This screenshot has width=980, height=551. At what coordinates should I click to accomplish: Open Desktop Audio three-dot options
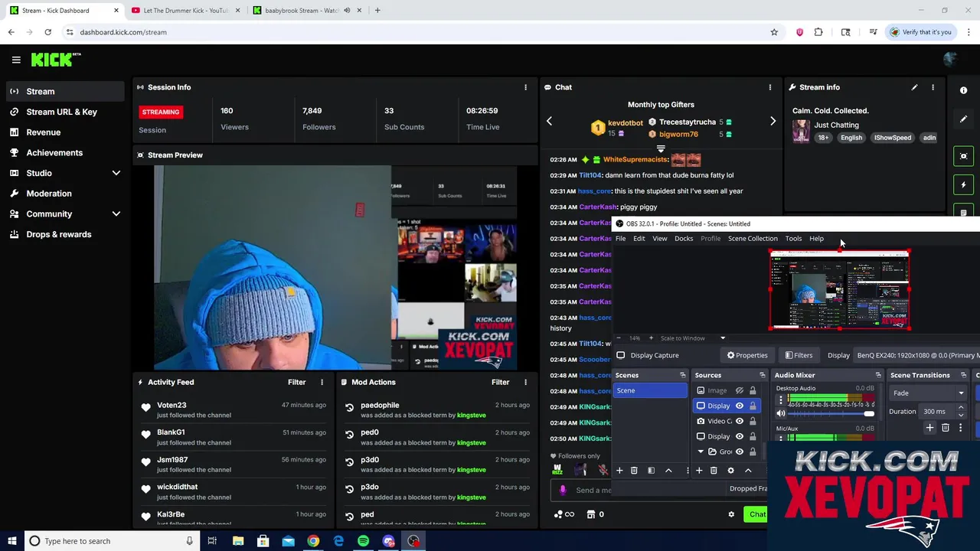(780, 400)
